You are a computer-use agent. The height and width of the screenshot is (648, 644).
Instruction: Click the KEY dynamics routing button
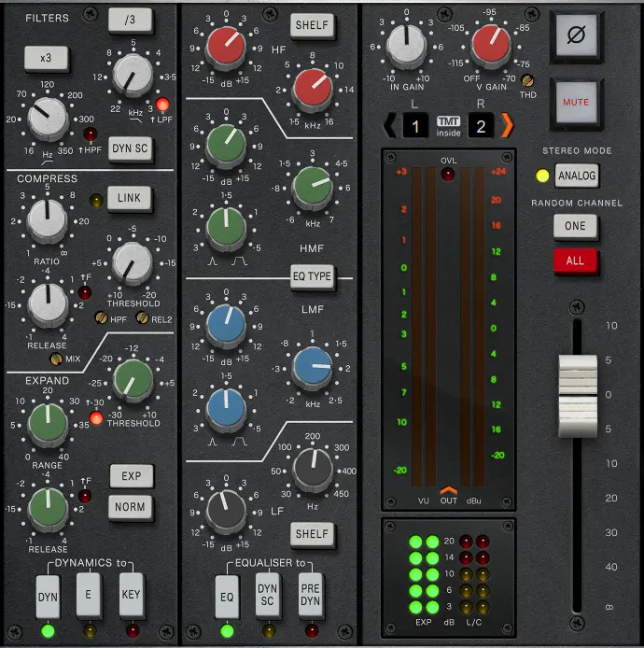click(x=132, y=594)
